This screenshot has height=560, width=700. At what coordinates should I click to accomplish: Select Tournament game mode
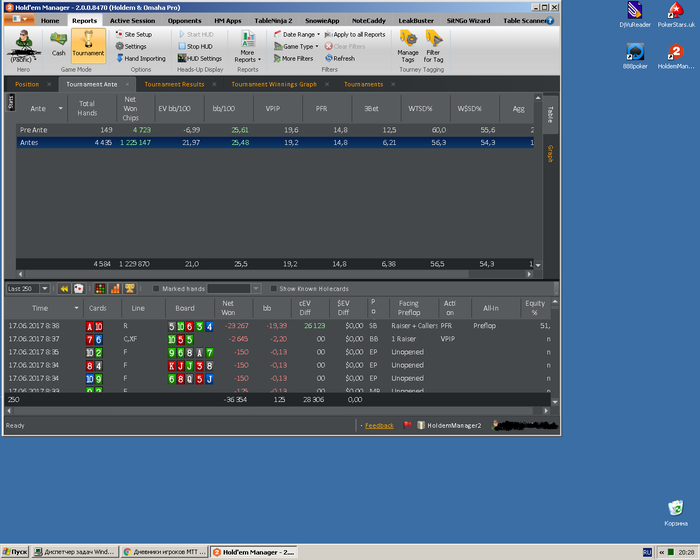point(88,45)
